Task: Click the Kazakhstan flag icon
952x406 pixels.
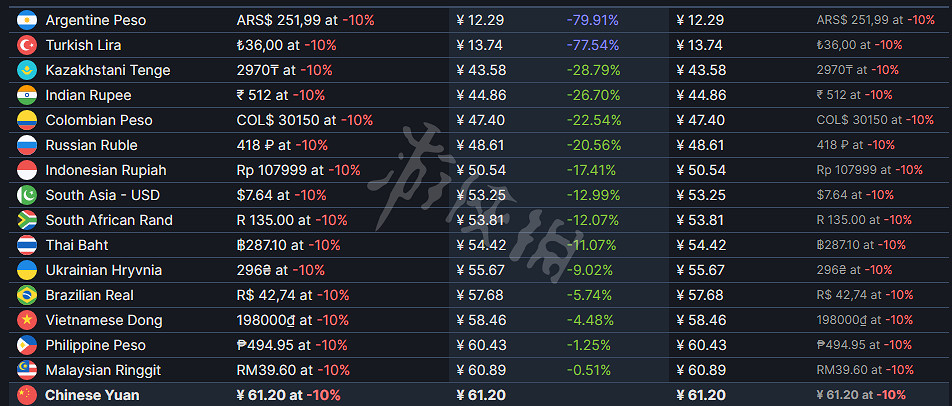Action: 27,70
